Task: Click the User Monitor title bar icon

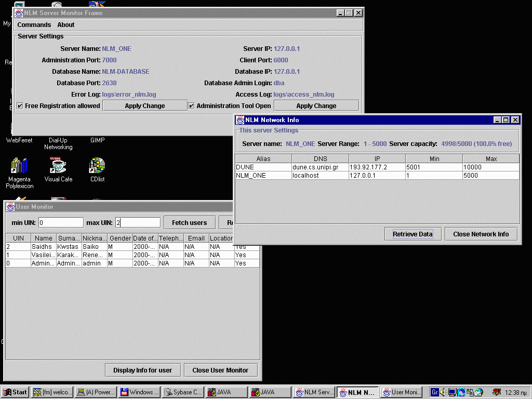Action: pyautogui.click(x=10, y=207)
